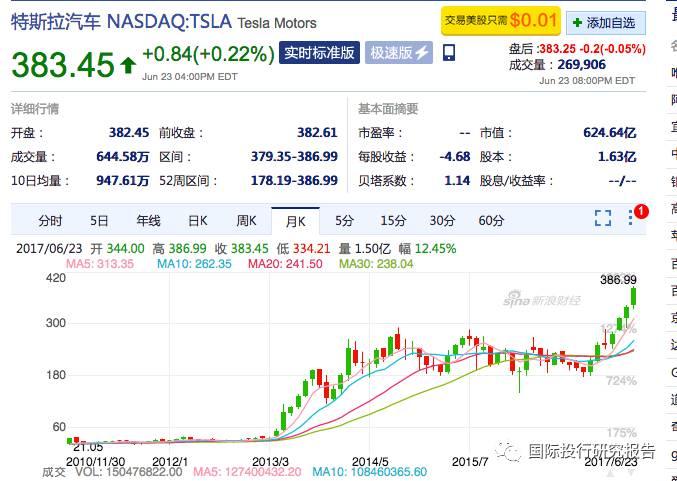This screenshot has width=677, height=481.
Task: Click the day range 379.35-386.99
Action: (294, 156)
